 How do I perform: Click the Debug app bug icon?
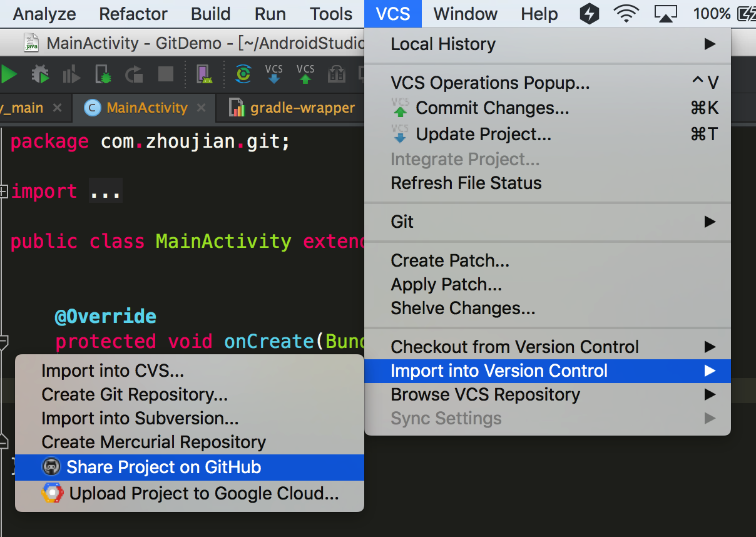pyautogui.click(x=41, y=75)
